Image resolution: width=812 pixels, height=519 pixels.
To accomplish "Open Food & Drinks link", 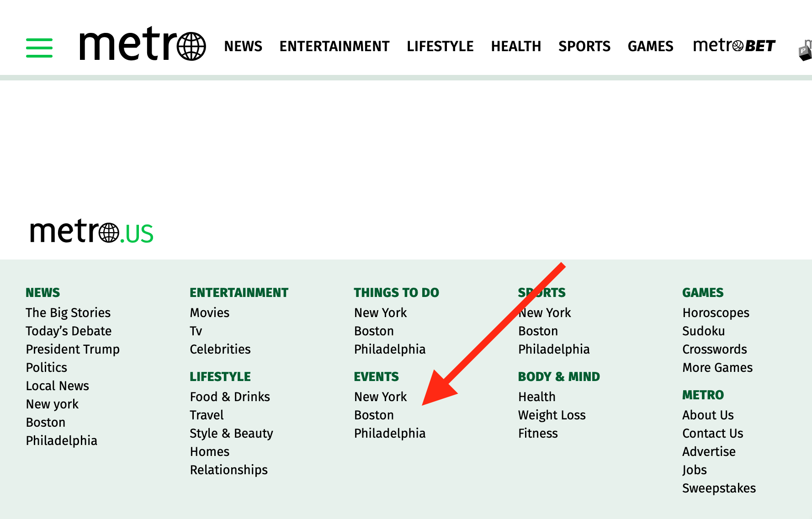I will coord(230,397).
